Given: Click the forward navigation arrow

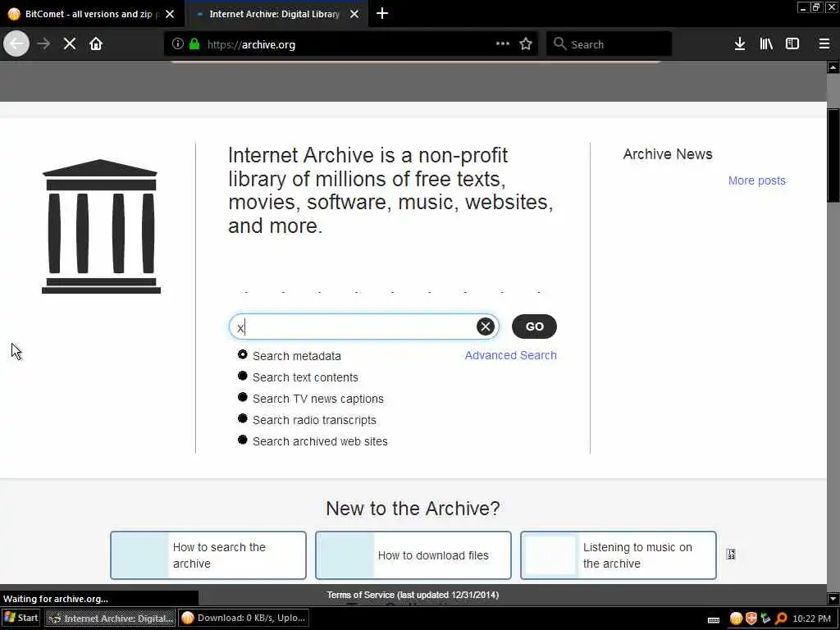Looking at the screenshot, I should coord(44,44).
